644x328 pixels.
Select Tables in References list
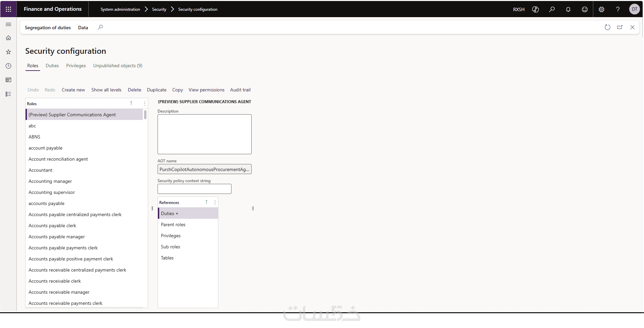[188, 258]
